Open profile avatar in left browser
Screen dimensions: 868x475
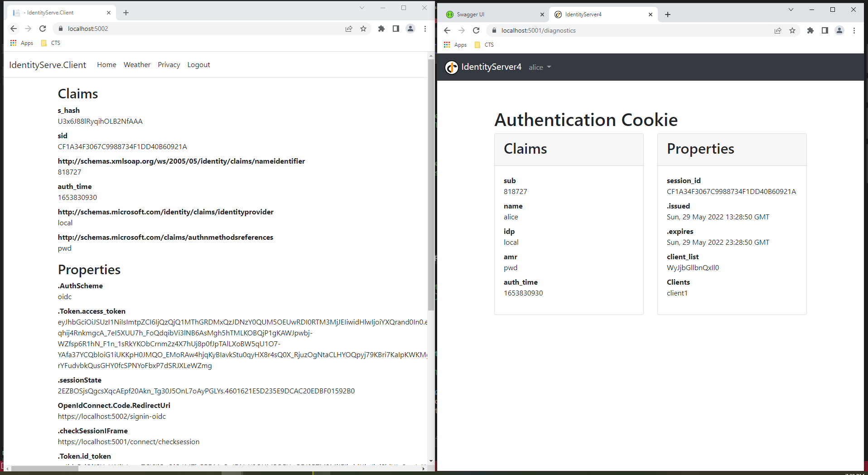click(410, 29)
